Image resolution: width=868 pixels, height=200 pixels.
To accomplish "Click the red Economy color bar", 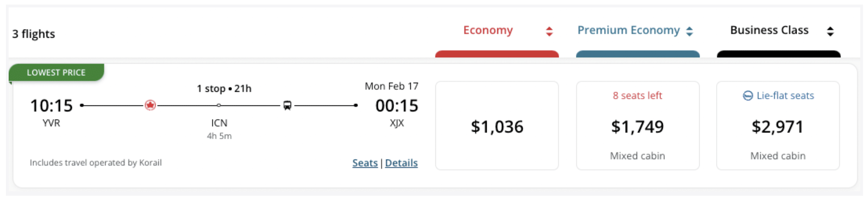I will [x=497, y=54].
